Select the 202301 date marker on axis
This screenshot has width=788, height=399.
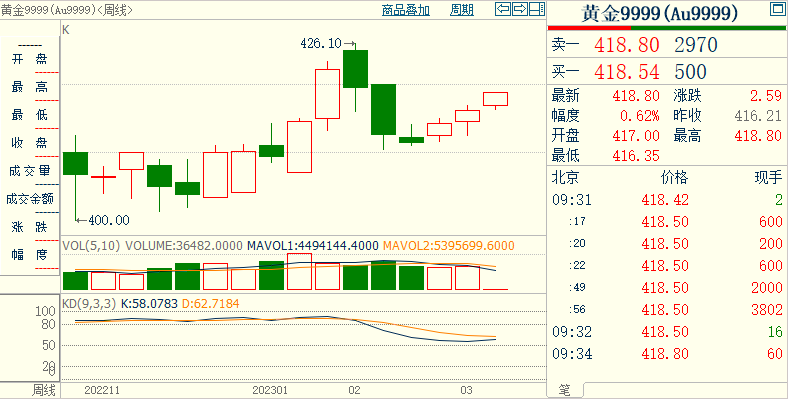(270, 390)
